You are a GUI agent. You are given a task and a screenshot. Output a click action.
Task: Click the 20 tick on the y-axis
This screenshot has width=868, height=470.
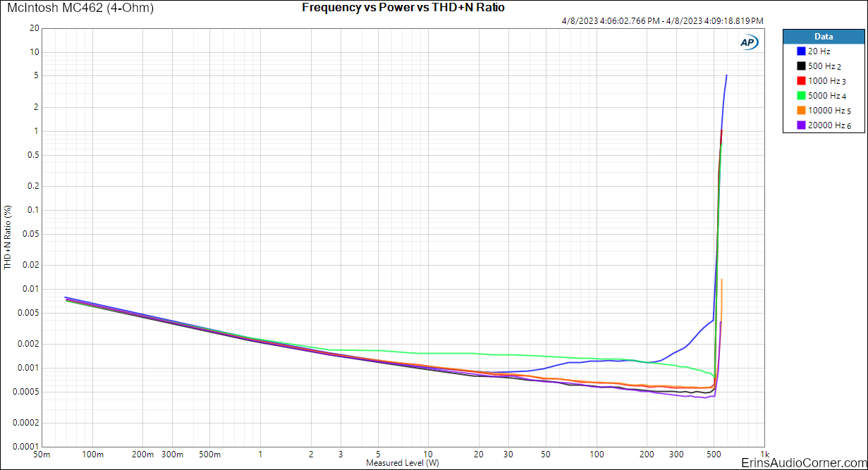pos(34,29)
